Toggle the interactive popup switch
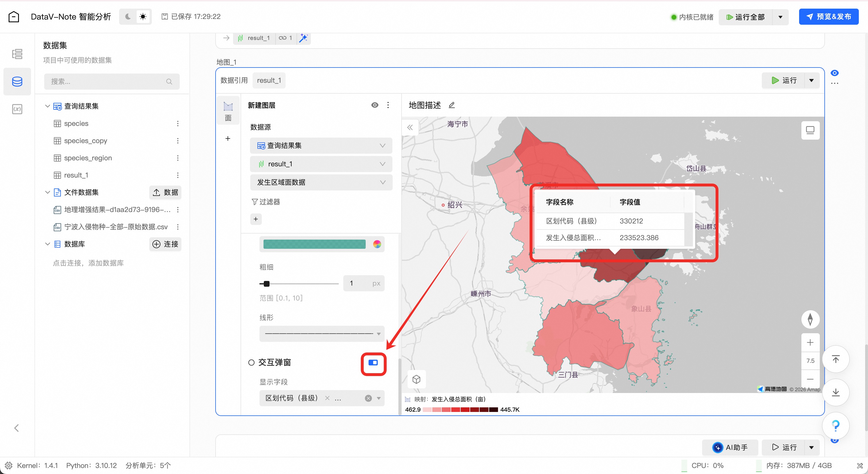The image size is (868, 474). pyautogui.click(x=373, y=363)
